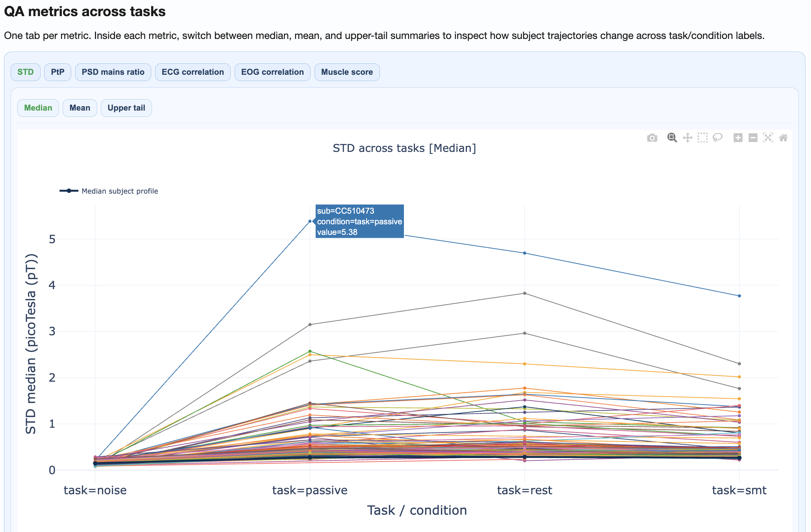Click the Zoom Out minus icon
The width and height of the screenshot is (811, 532).
[x=753, y=138]
